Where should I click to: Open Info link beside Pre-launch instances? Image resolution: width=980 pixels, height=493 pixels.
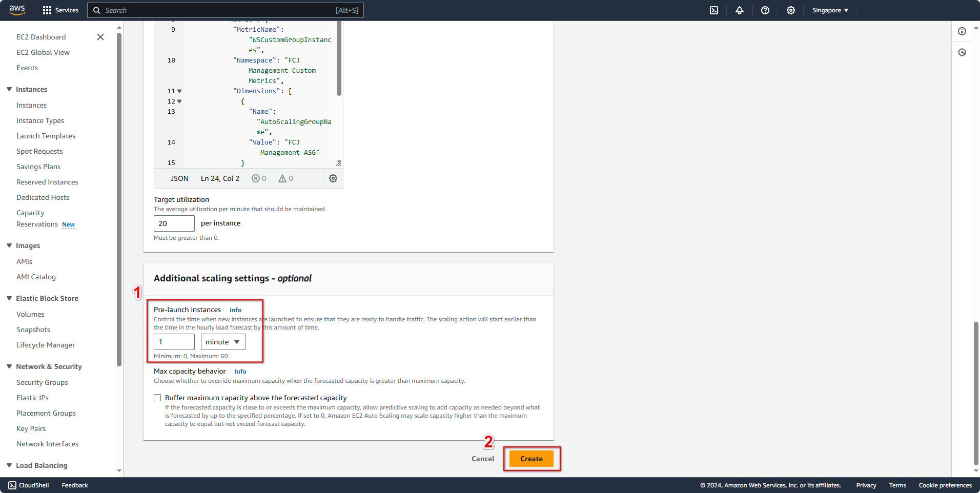tap(235, 310)
